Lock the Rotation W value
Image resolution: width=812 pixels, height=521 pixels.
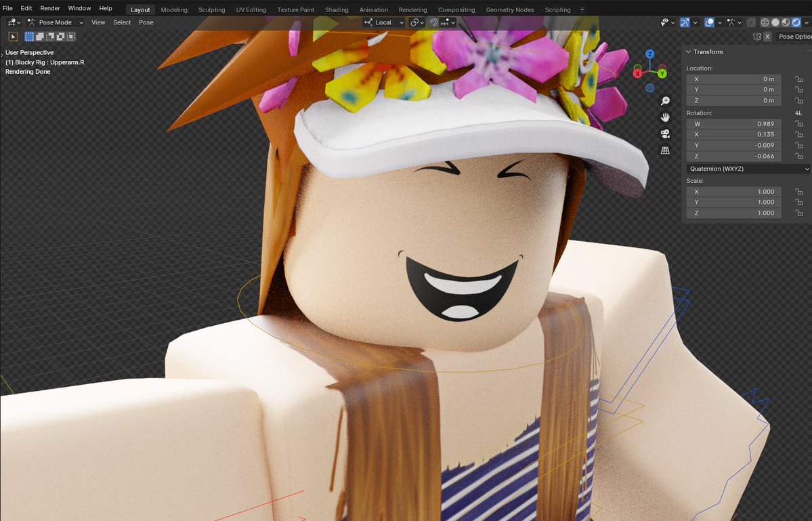799,124
